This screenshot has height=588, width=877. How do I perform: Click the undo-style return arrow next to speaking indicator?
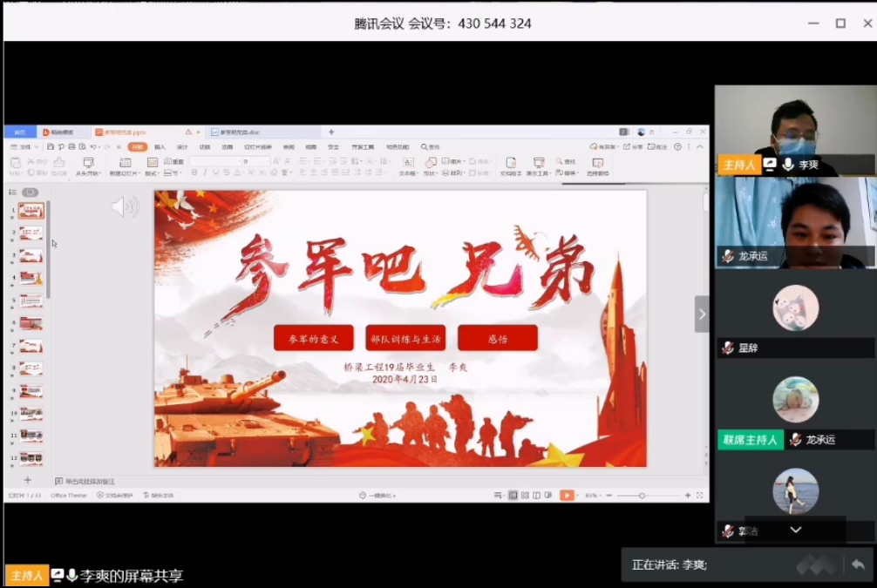[858, 564]
